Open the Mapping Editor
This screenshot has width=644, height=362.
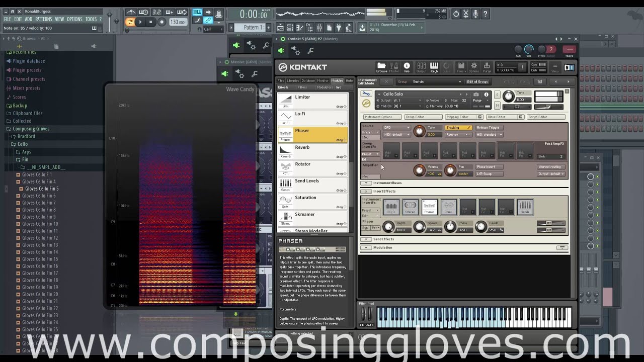pos(463,117)
